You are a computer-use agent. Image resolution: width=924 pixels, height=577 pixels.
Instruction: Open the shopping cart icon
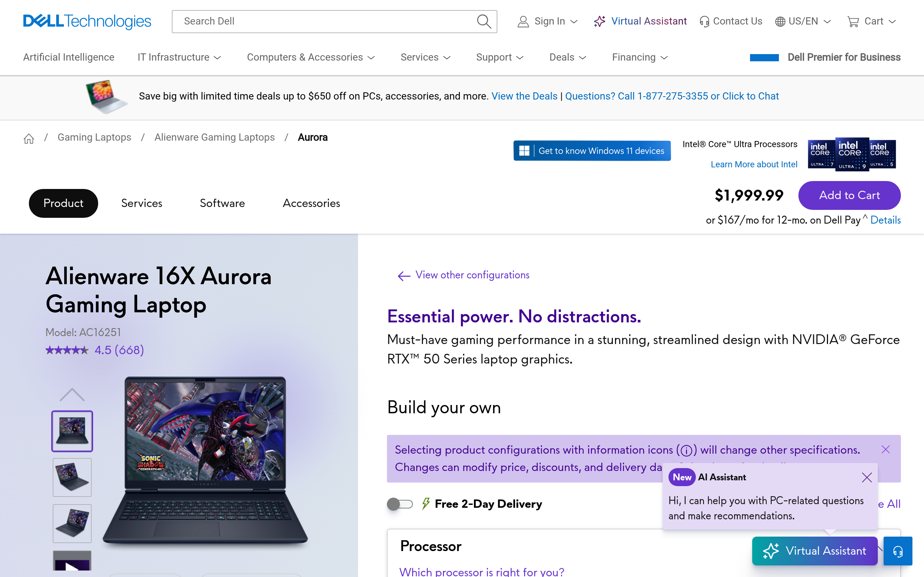853,21
